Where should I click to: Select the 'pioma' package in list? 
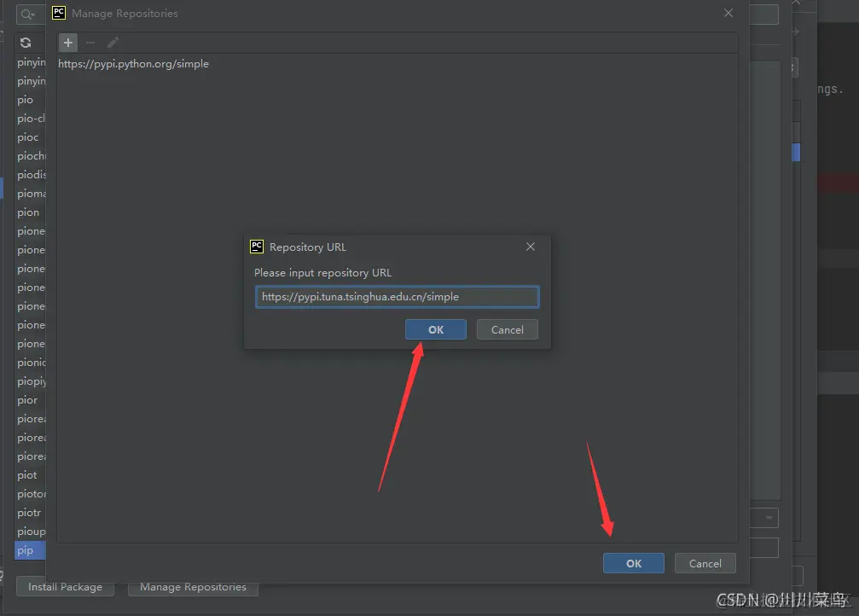(x=32, y=194)
